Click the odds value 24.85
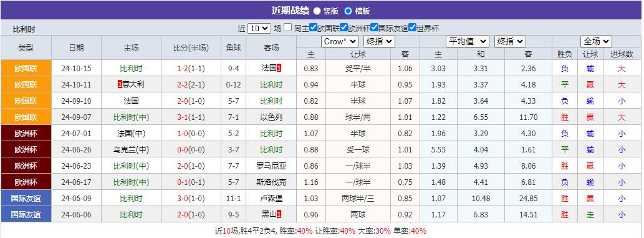This screenshot has height=238, width=644. 528,199
